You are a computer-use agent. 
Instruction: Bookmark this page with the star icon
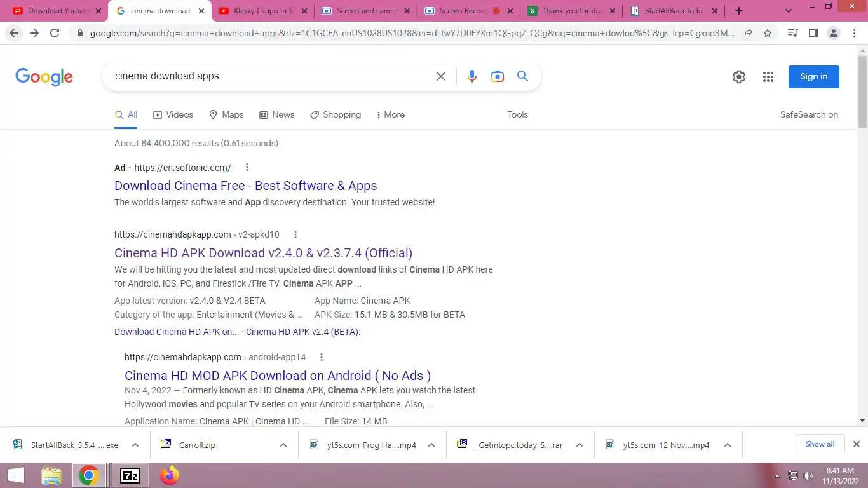pyautogui.click(x=768, y=33)
